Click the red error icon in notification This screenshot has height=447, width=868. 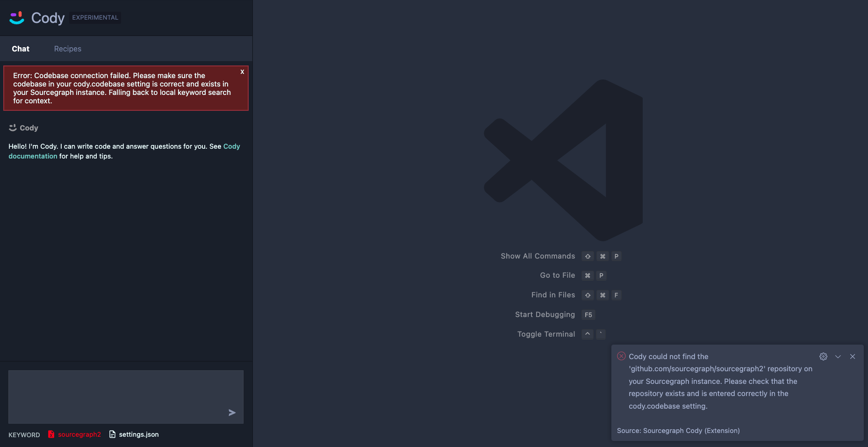[x=621, y=356]
